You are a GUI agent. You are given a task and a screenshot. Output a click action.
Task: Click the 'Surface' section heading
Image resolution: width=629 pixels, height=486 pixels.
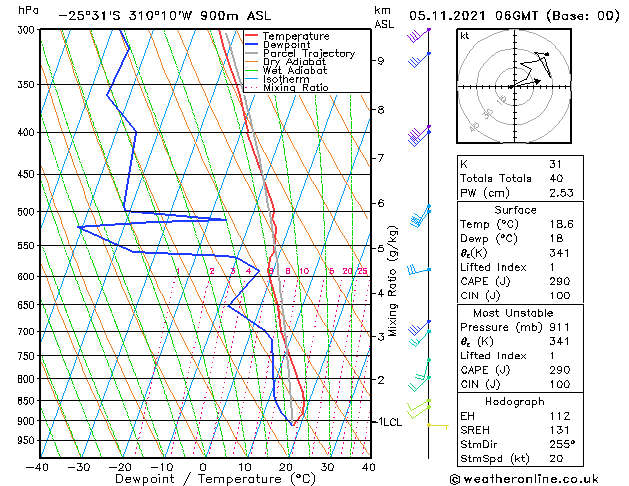click(x=515, y=210)
